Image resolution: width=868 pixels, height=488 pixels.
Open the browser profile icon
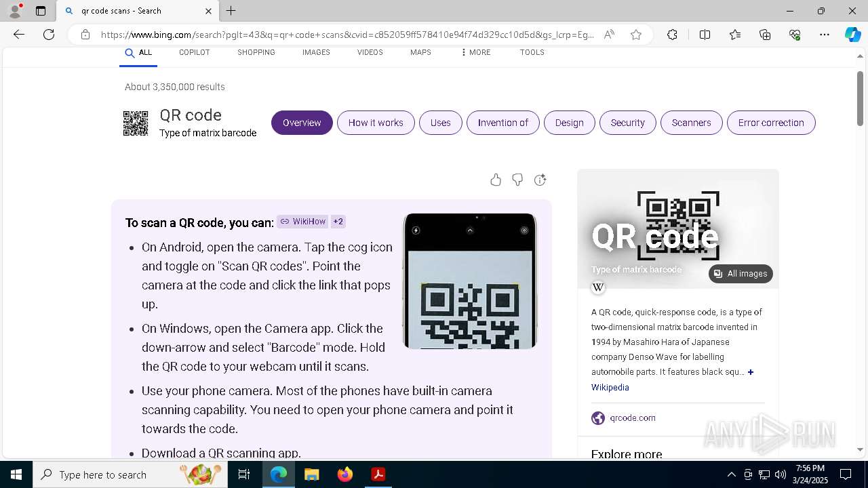[x=15, y=11]
